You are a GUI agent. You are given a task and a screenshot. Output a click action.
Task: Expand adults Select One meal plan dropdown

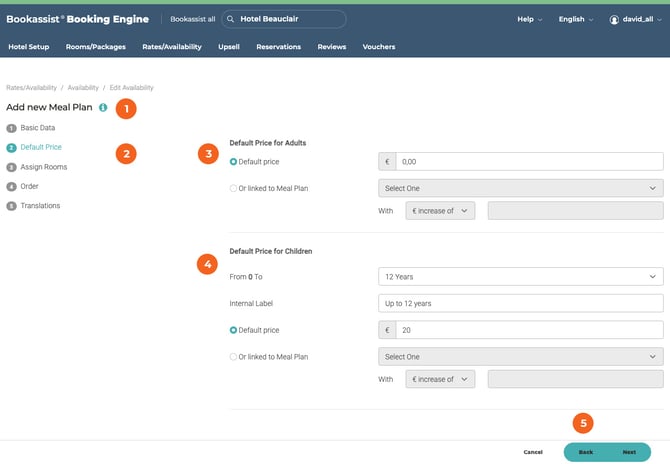coord(520,188)
